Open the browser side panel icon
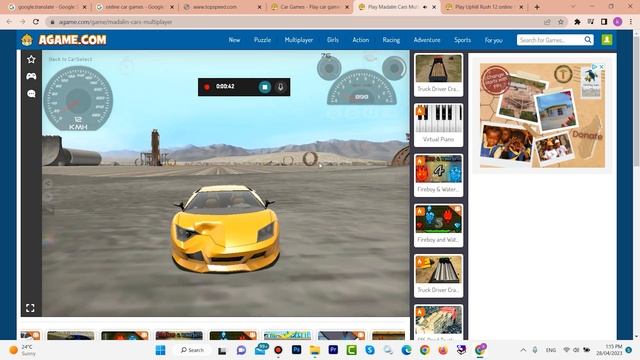Screen dimensions: 640x360 tap(604, 22)
